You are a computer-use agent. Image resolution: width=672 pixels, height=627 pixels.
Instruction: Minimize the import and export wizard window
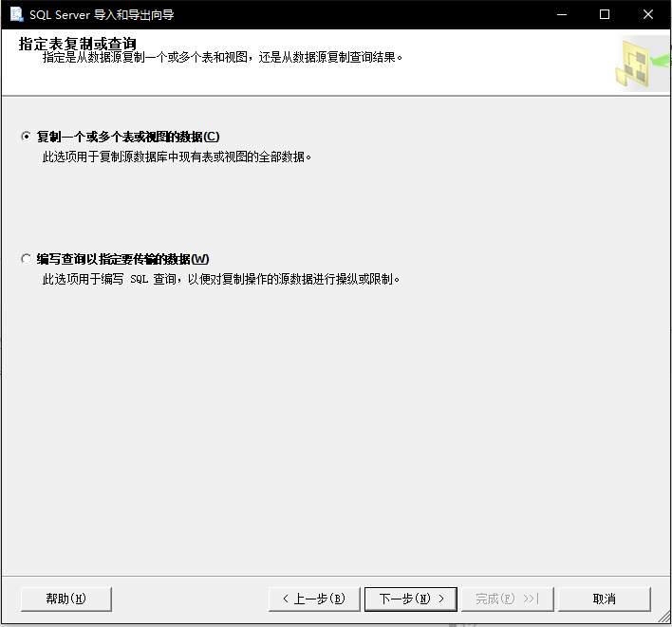pos(562,14)
